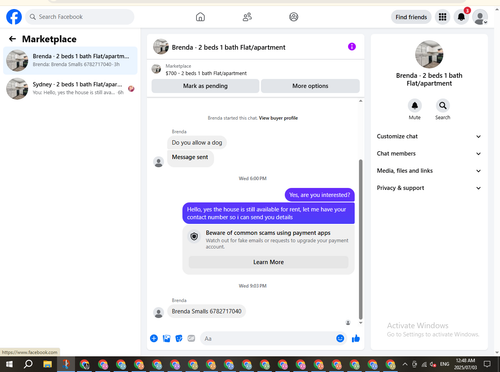The height and width of the screenshot is (372, 500).
Task: Open the $700 Marketplace listing link
Action: [206, 73]
